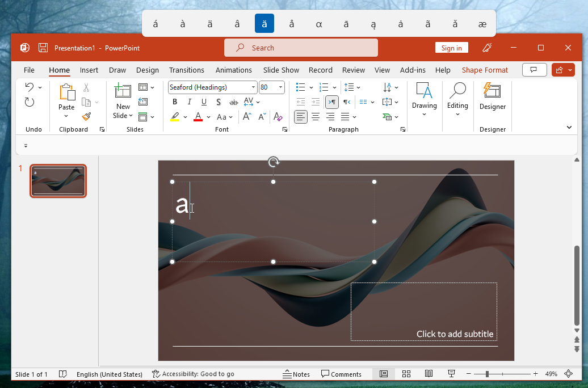
Task: Select the Format Painter tool
Action: 87,116
